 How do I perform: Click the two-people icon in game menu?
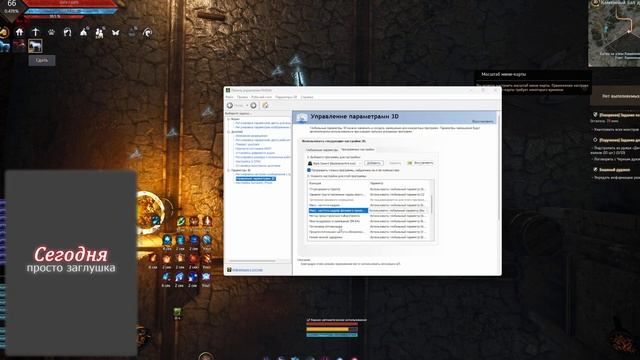point(100,32)
